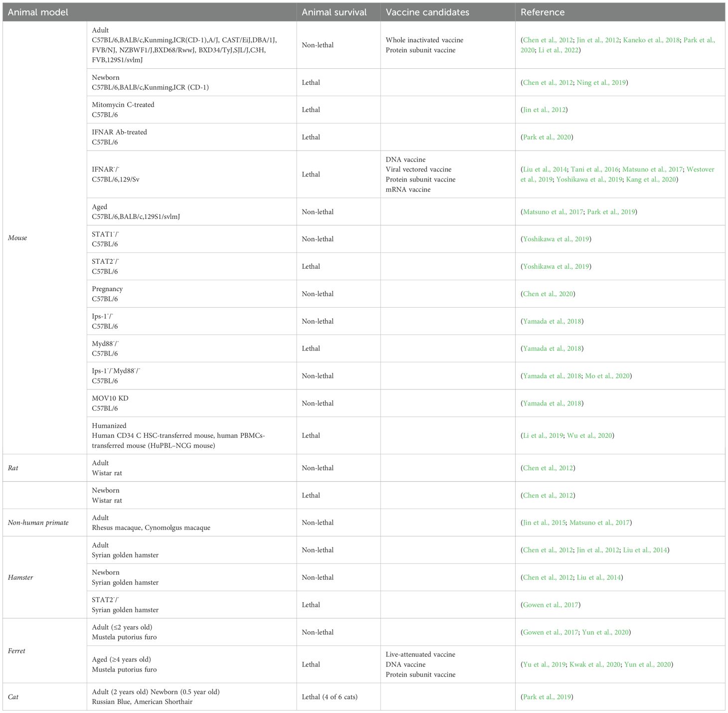
Task: Click the Animal survival column header
Action: [334, 12]
